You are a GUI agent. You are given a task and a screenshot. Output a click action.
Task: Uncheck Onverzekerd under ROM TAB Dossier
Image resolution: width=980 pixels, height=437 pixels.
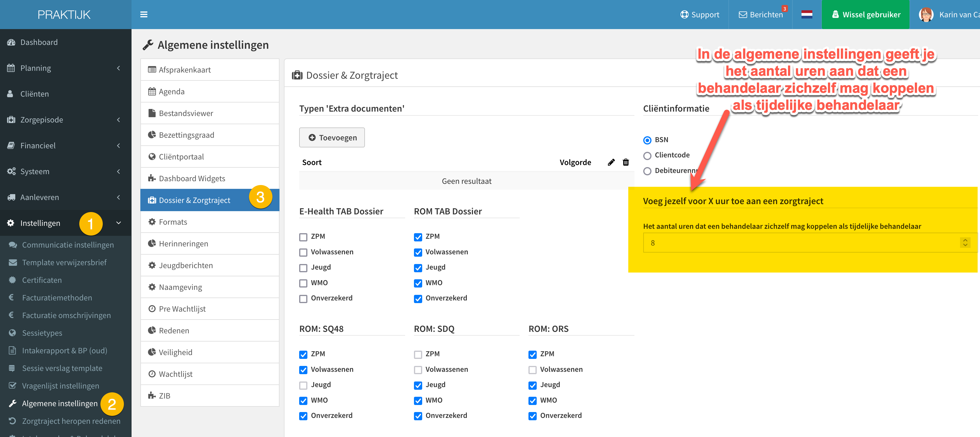click(x=418, y=299)
